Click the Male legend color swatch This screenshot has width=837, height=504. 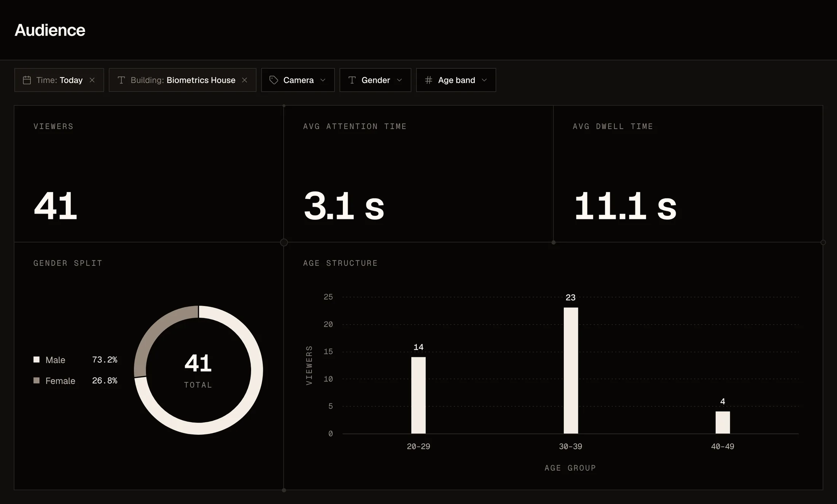[37, 360]
